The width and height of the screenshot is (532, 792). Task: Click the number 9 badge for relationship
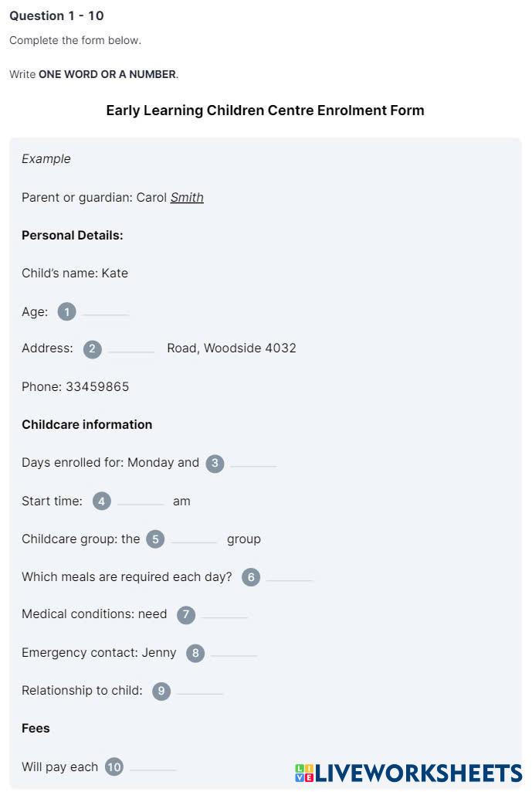pos(161,691)
